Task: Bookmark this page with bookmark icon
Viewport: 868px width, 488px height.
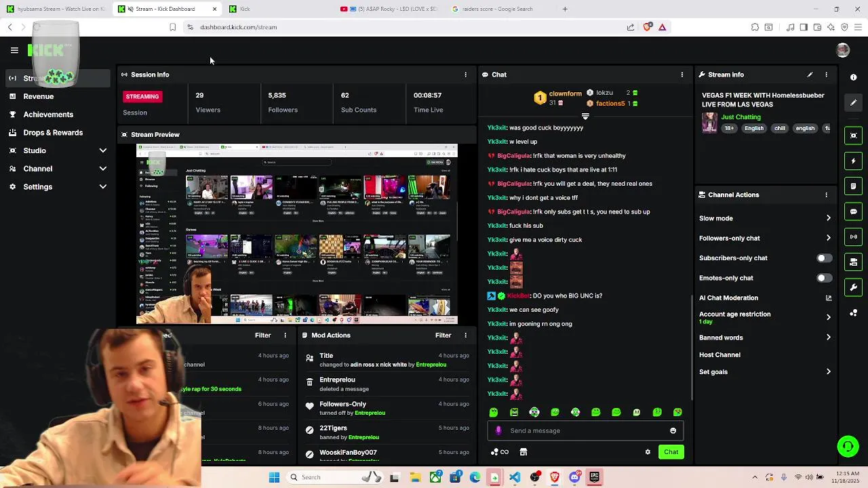Action: click(x=172, y=27)
